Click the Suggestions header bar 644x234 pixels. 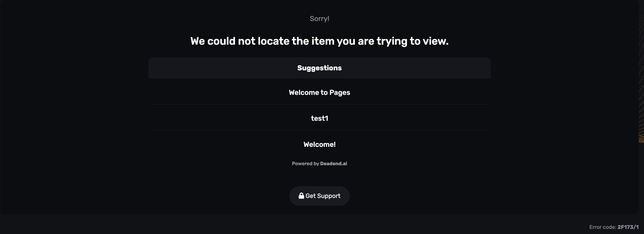pos(320,68)
